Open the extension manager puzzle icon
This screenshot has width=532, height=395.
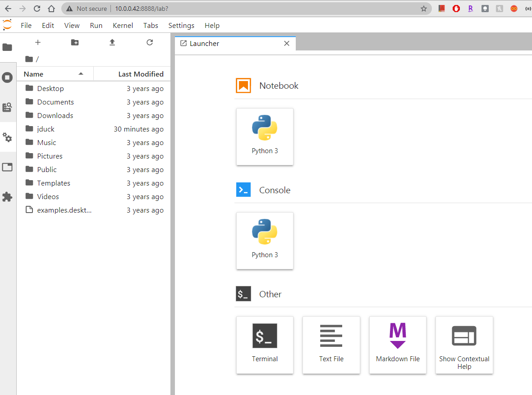[x=7, y=197]
